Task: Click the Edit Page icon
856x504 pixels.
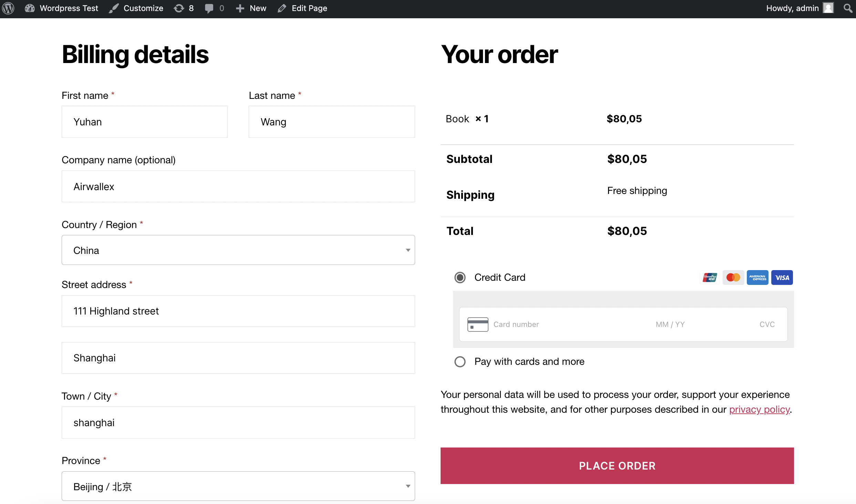Action: (x=281, y=8)
